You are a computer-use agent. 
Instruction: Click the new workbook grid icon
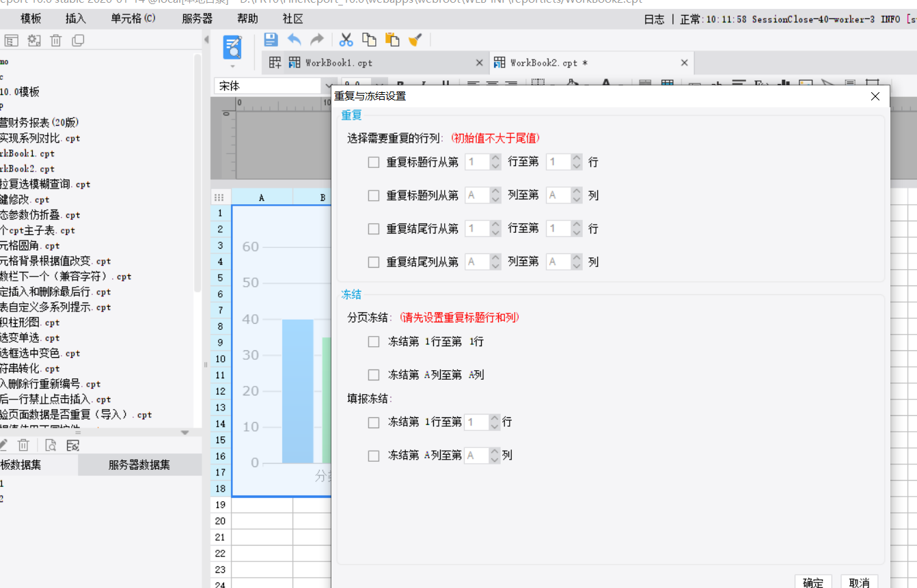pos(275,63)
